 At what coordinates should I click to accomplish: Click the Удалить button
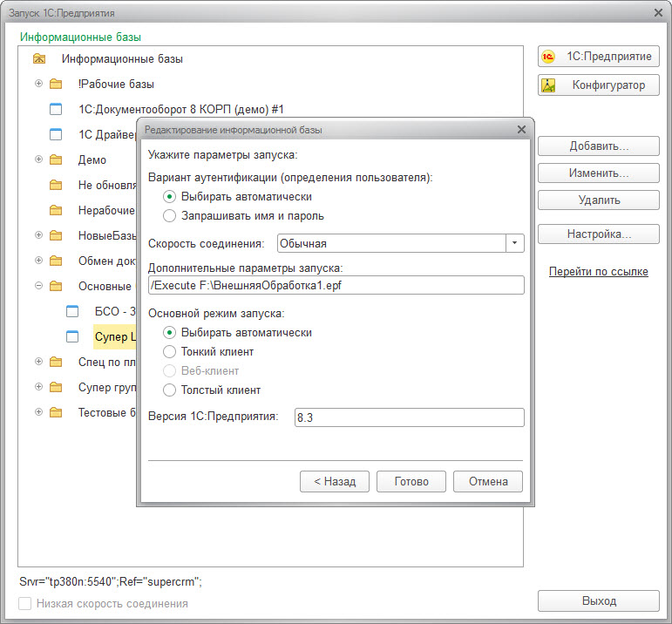click(x=598, y=200)
